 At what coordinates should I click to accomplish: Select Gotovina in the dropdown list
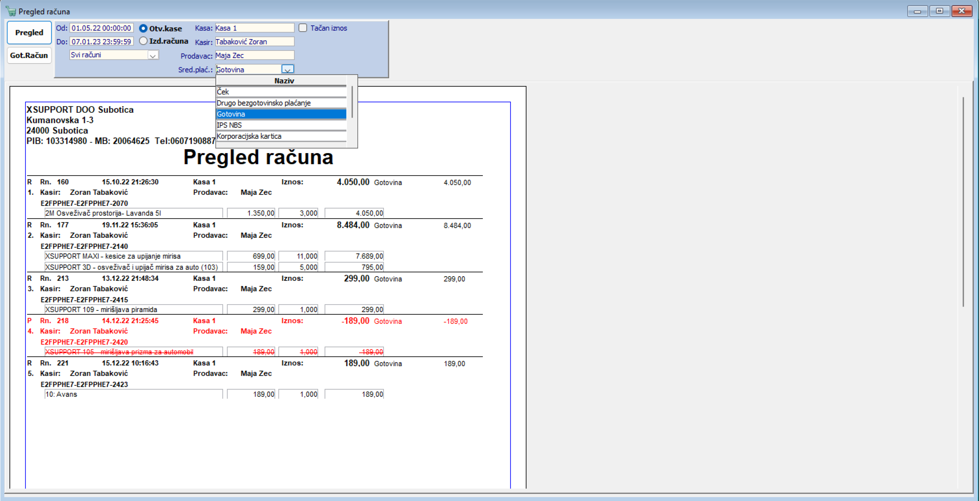[281, 114]
